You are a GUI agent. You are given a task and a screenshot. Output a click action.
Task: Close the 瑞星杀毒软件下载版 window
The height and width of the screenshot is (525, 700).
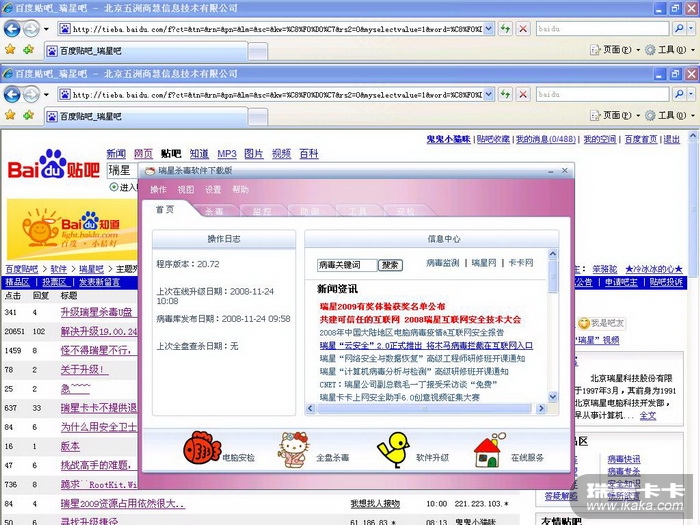565,171
